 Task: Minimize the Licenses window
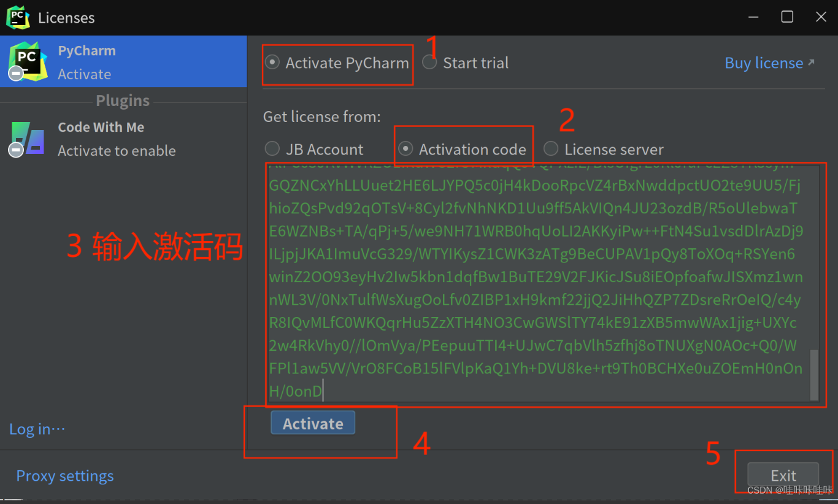(x=753, y=17)
